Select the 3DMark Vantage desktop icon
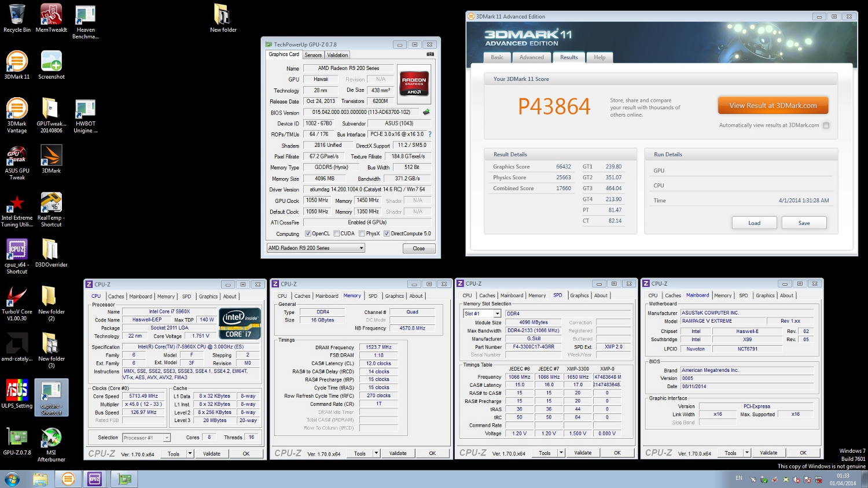The image size is (868, 488). click(x=17, y=115)
